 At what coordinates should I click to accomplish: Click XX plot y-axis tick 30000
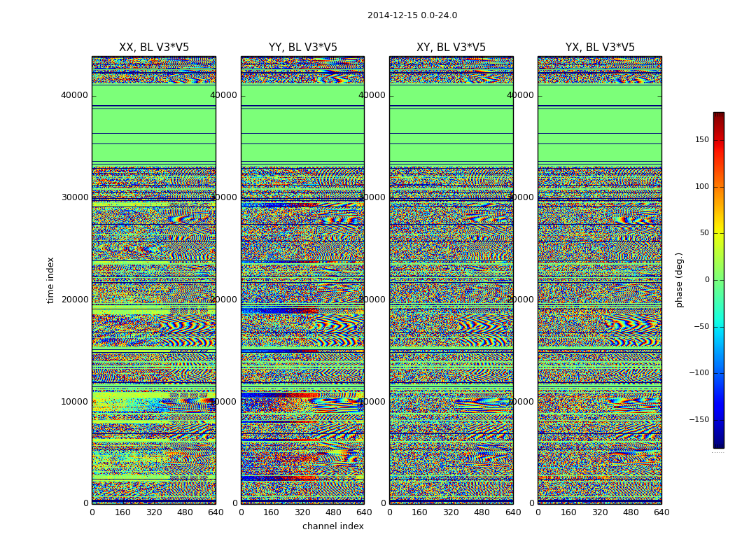[x=74, y=197]
